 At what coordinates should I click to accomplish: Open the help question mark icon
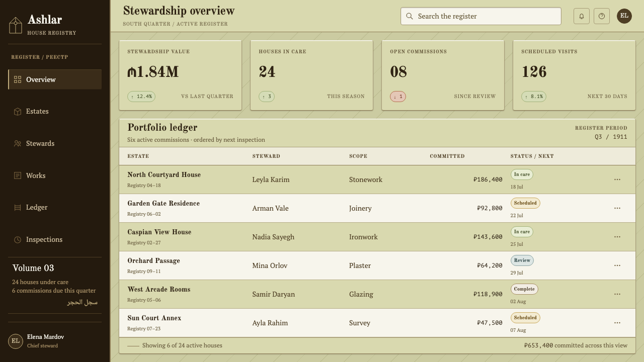[x=602, y=16]
